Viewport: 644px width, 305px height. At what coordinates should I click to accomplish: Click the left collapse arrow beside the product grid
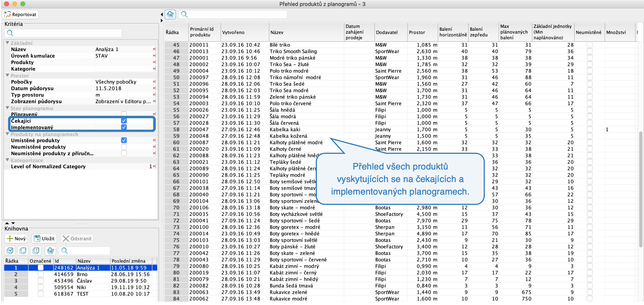point(162,15)
